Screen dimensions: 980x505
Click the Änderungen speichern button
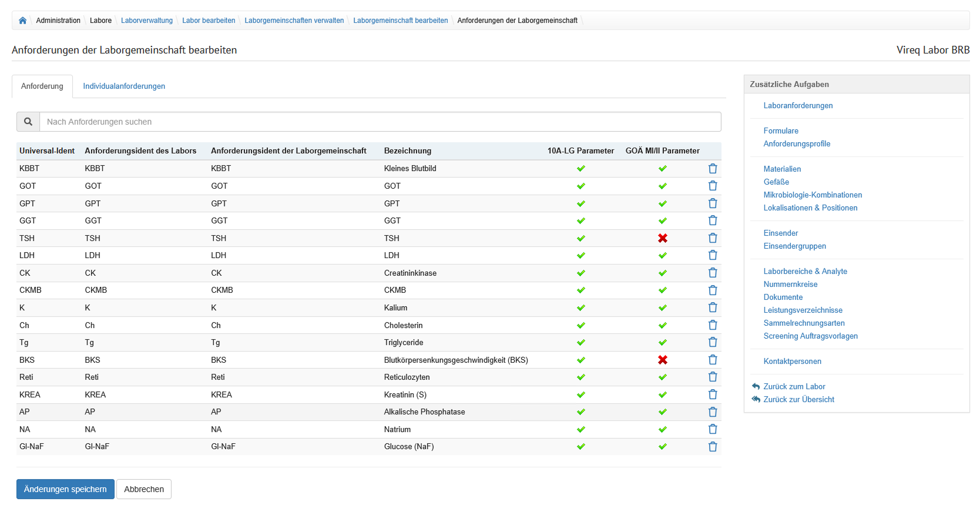(x=65, y=489)
